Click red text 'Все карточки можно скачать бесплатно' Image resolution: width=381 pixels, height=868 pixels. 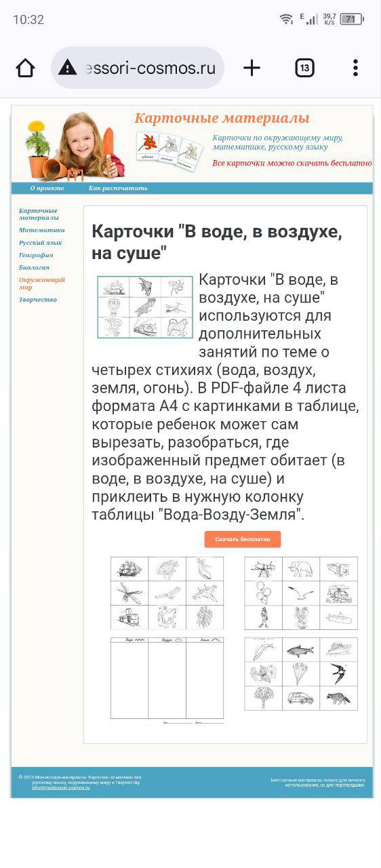(x=292, y=163)
